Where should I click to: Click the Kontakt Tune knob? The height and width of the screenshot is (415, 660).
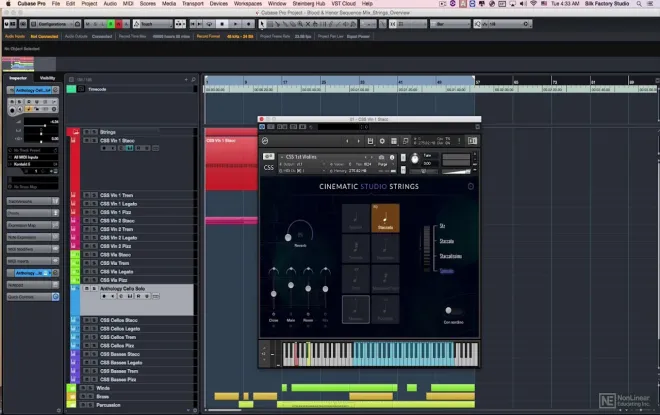[x=415, y=159]
